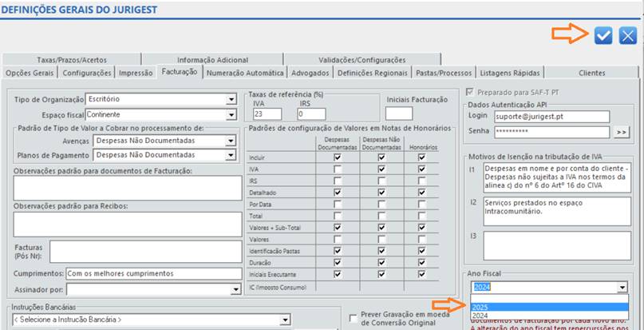Screen dimensions: 644x330
Task: Collapse the Ano Fiscal dropdown arrow
Action: pyautogui.click(x=623, y=287)
